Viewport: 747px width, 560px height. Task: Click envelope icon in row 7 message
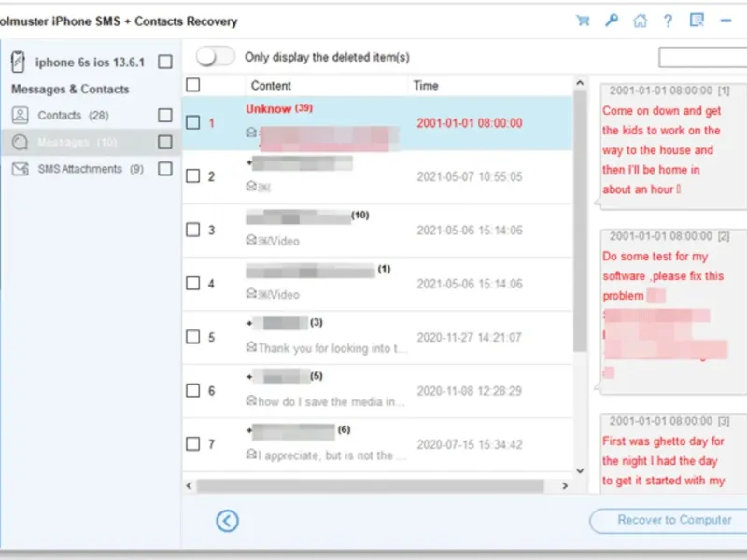(251, 454)
